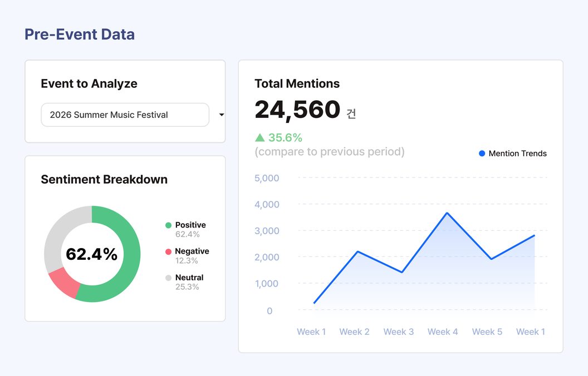Select the Positive legend label
Viewport: 588px width, 376px height.
[x=190, y=225]
